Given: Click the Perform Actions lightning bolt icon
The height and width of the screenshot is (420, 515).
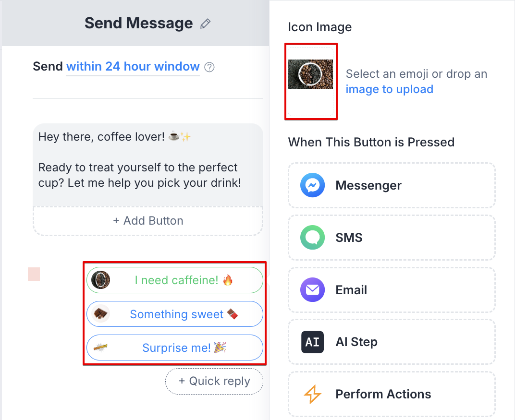Looking at the screenshot, I should [x=312, y=395].
